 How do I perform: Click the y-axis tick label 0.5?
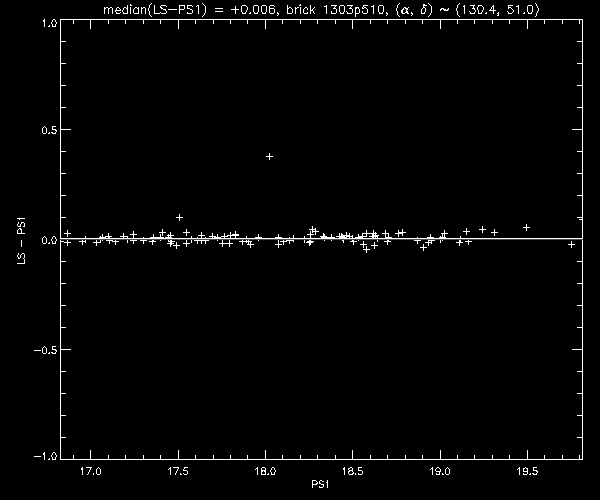point(49,130)
